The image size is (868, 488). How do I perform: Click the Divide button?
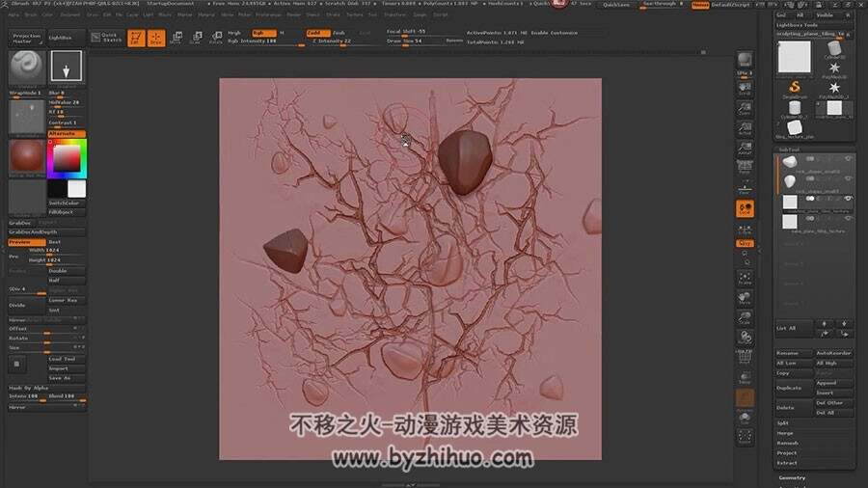tap(27, 306)
